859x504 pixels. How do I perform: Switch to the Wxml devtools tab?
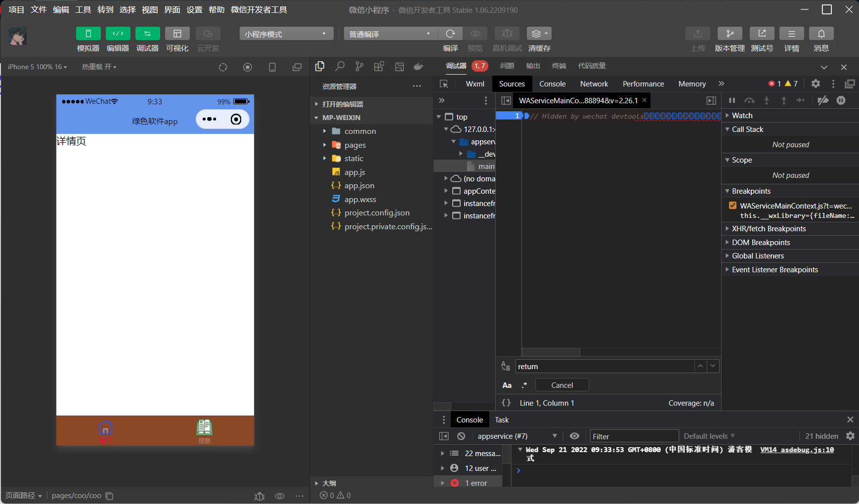tap(475, 84)
